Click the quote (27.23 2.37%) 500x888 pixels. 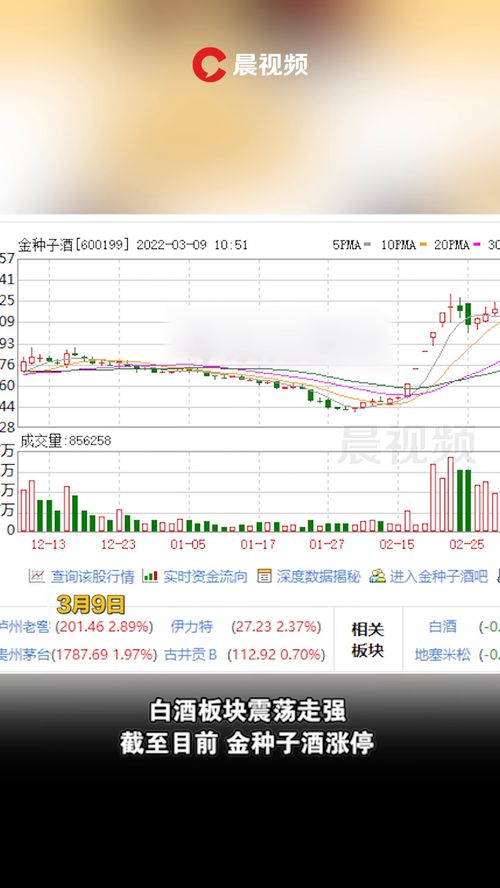[276, 627]
